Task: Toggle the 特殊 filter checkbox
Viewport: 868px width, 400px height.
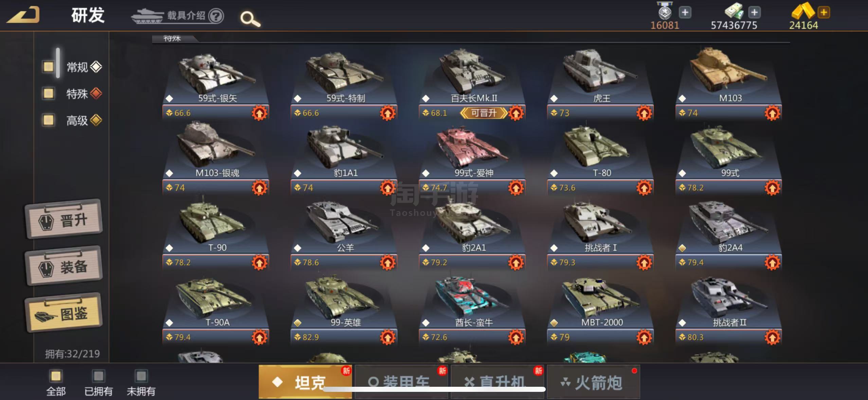Action: [x=49, y=93]
